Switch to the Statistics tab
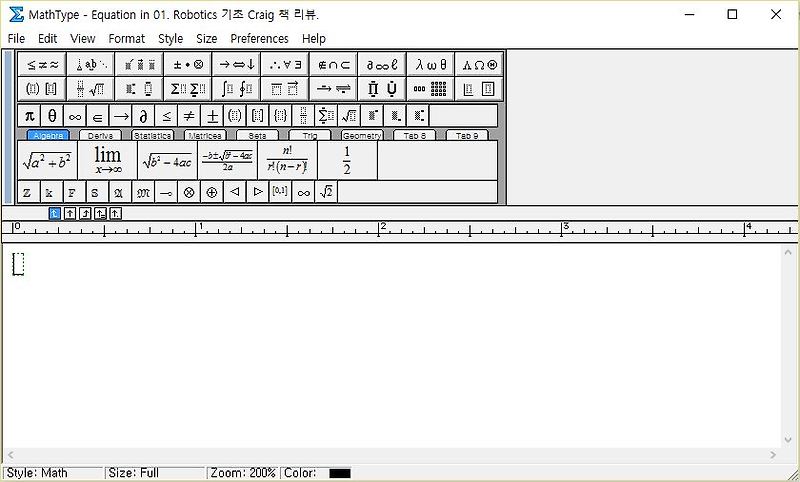The image size is (800, 482). 153,135
